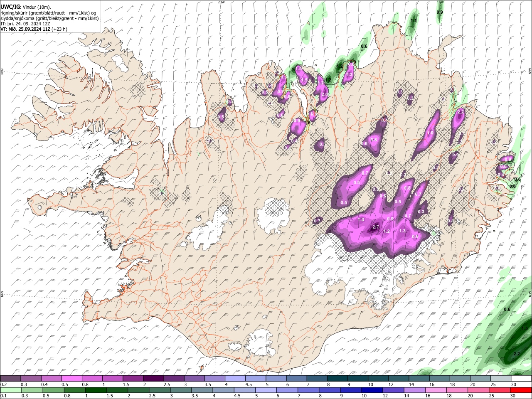
Task: Click the '2.7' peak snowfall value on map
Action: coord(376,227)
